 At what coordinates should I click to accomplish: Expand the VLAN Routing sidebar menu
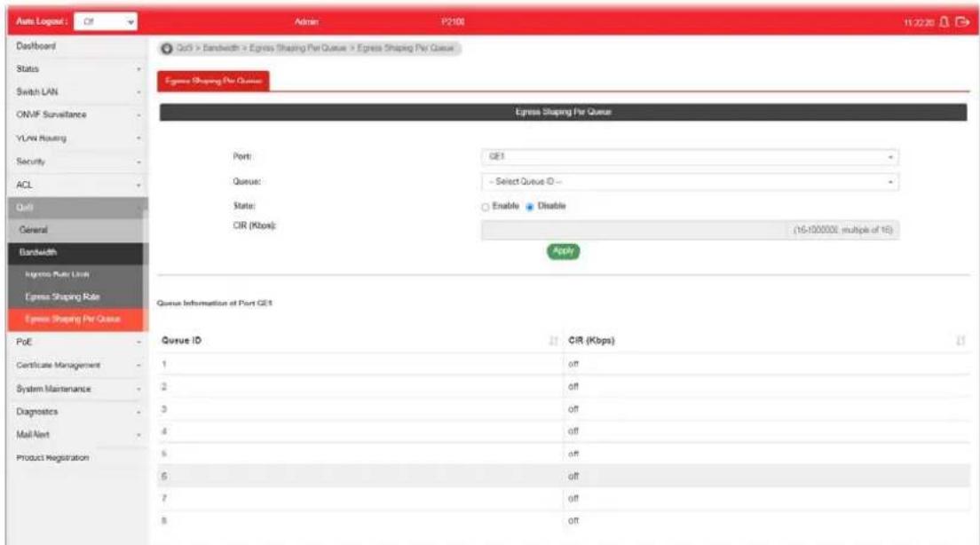77,138
